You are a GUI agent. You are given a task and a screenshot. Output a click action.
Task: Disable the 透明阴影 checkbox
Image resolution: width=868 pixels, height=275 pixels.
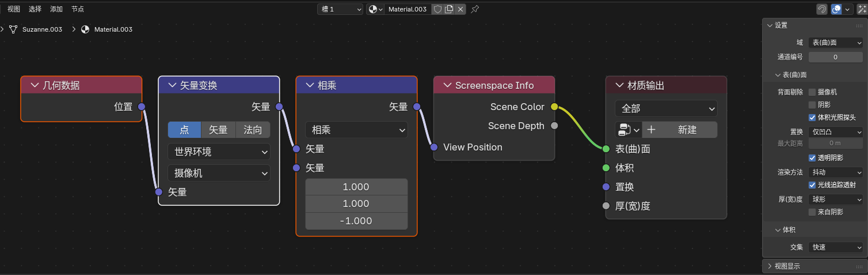click(812, 158)
